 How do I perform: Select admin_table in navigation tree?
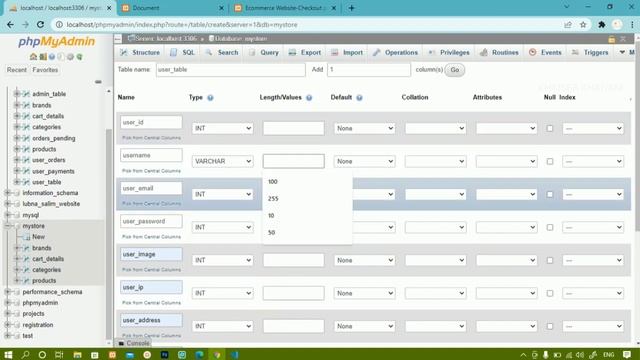pos(49,94)
